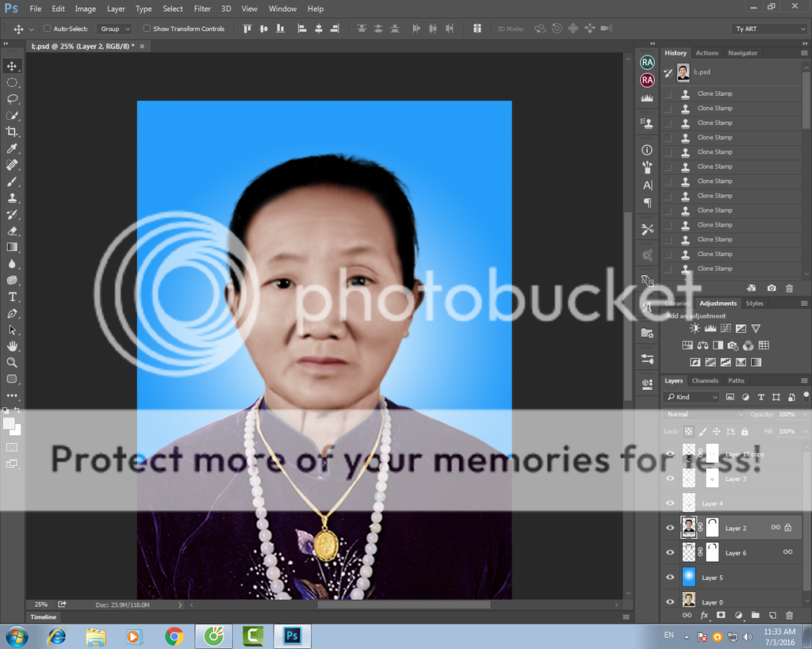Viewport: 812px width, 649px height.
Task: Select the Zoom tool
Action: [12, 363]
